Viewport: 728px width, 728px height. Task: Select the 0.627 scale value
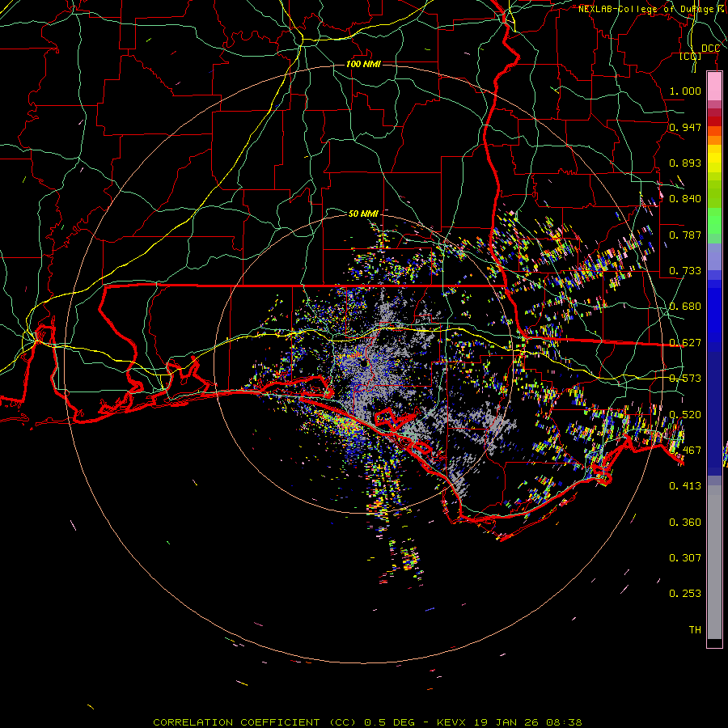[x=685, y=343]
